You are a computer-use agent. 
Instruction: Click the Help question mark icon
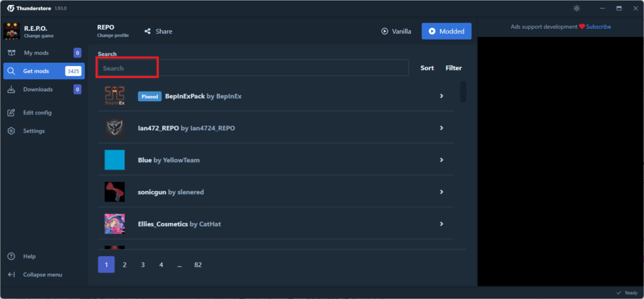[x=11, y=256]
